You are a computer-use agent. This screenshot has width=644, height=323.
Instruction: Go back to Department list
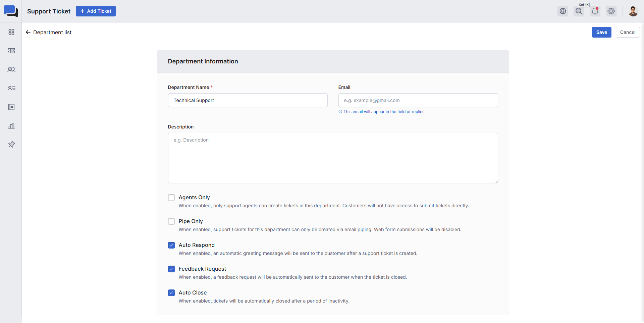click(49, 32)
